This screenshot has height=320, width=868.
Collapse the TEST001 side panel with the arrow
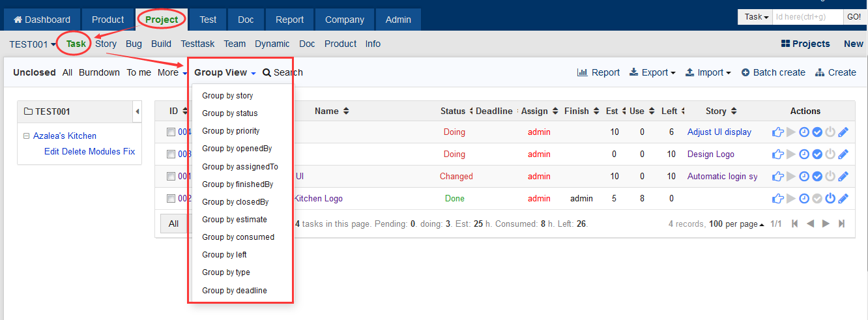click(137, 111)
